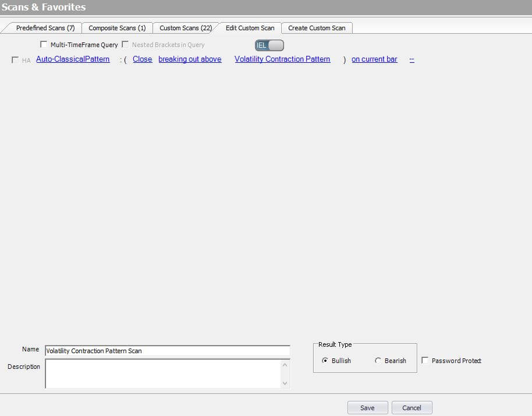Click the dash link at query end

coord(412,59)
